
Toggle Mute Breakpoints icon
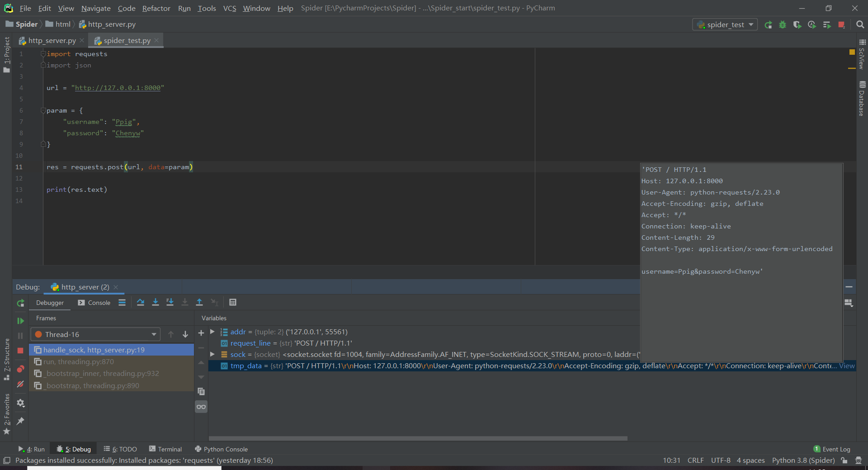(20, 385)
